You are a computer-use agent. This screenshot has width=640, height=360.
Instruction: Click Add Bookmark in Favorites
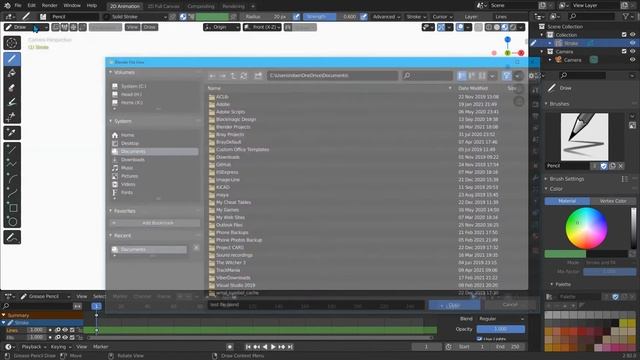pyautogui.click(x=155, y=223)
